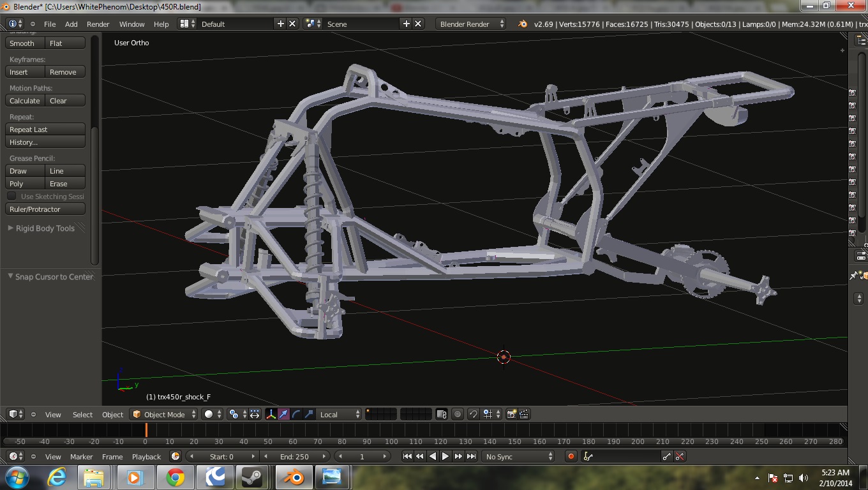Screen dimensions: 868x490
Task: Open the File menu
Action: pyautogui.click(x=50, y=24)
